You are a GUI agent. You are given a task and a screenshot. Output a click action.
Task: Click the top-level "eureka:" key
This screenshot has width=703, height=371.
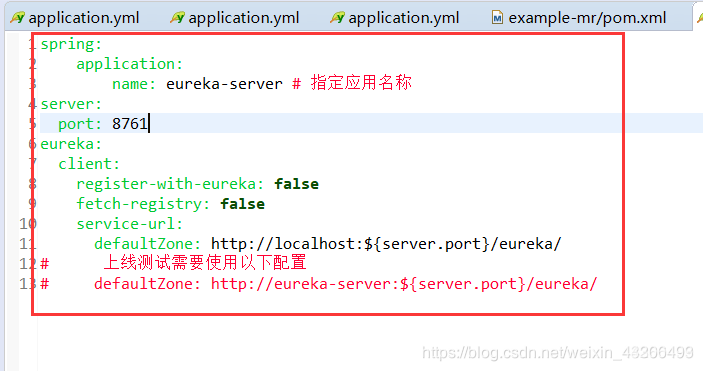pos(71,144)
